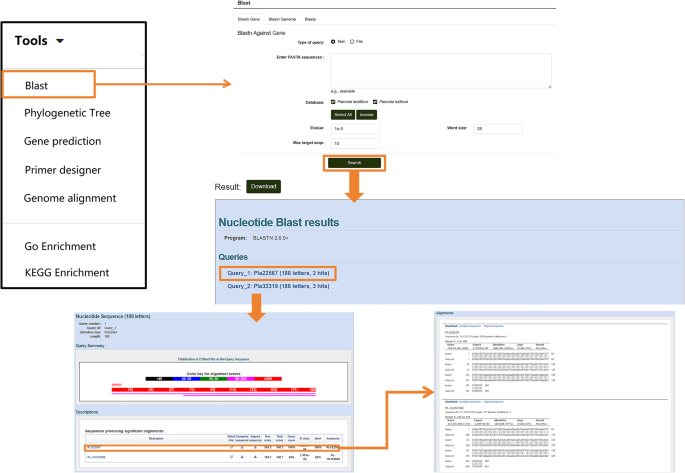Click the green Search button
Viewport: 685px width, 473px height.
tap(353, 162)
